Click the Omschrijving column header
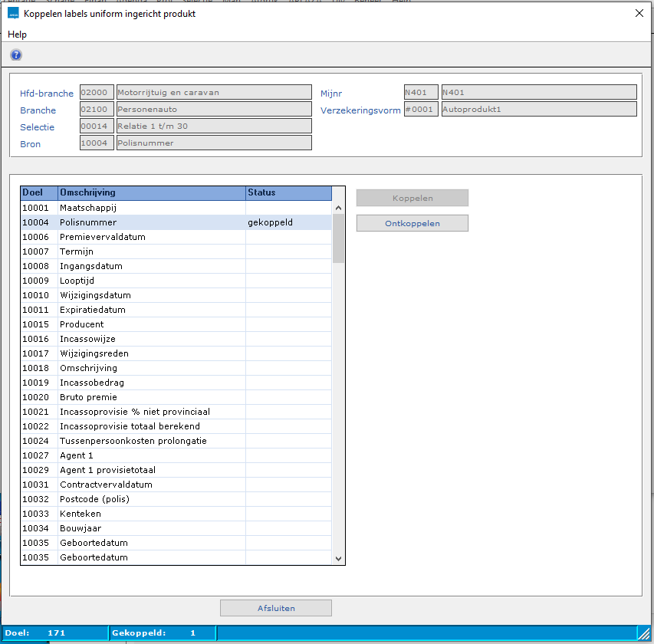 (x=151, y=193)
